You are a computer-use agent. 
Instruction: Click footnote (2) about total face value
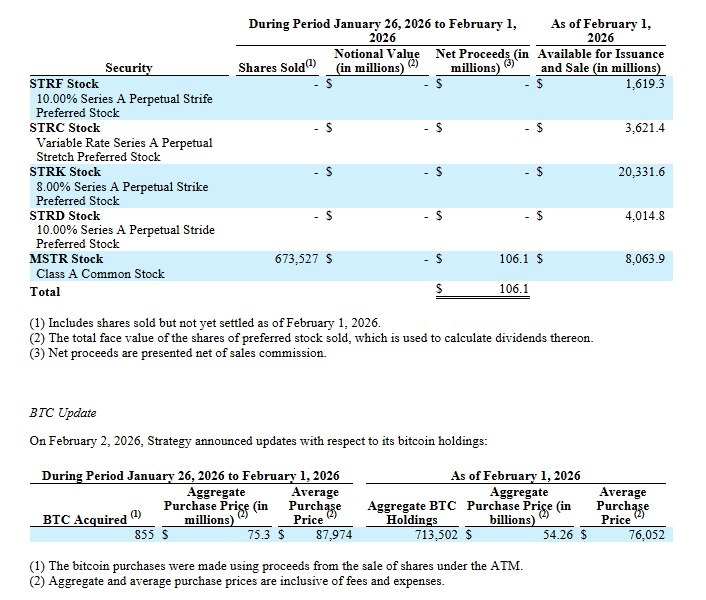(311, 338)
